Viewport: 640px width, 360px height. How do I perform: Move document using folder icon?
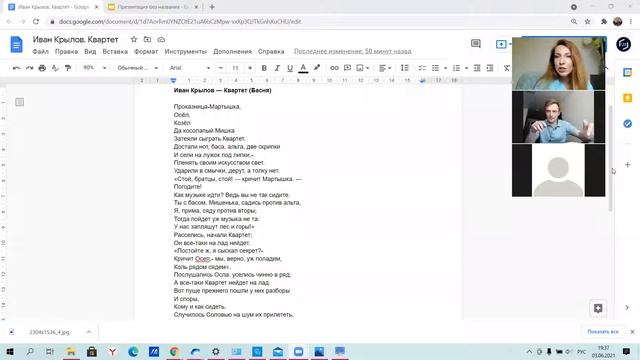(x=147, y=40)
